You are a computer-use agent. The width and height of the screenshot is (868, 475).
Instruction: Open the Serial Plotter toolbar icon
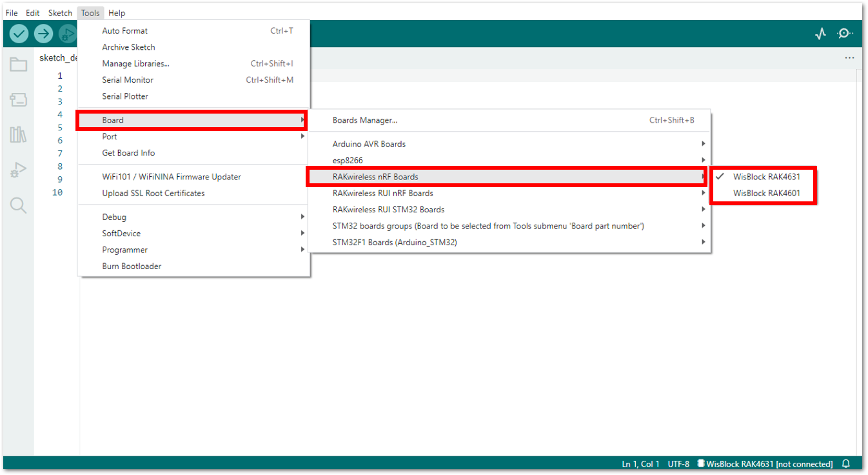(820, 34)
